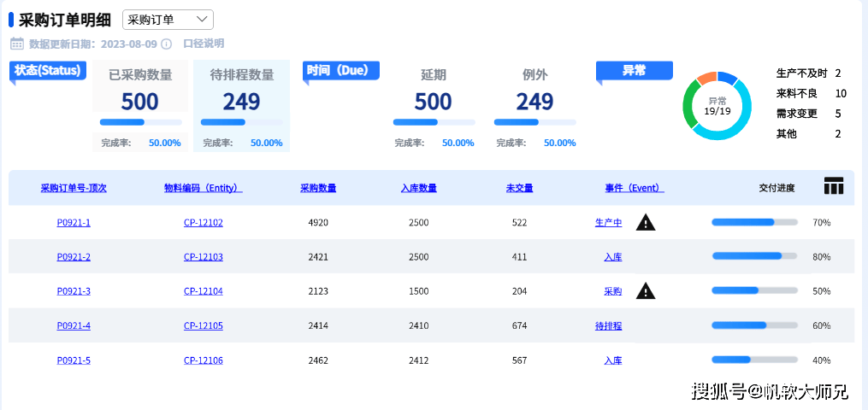
Task: Open the 口径说明 explanation link
Action: pyautogui.click(x=204, y=44)
